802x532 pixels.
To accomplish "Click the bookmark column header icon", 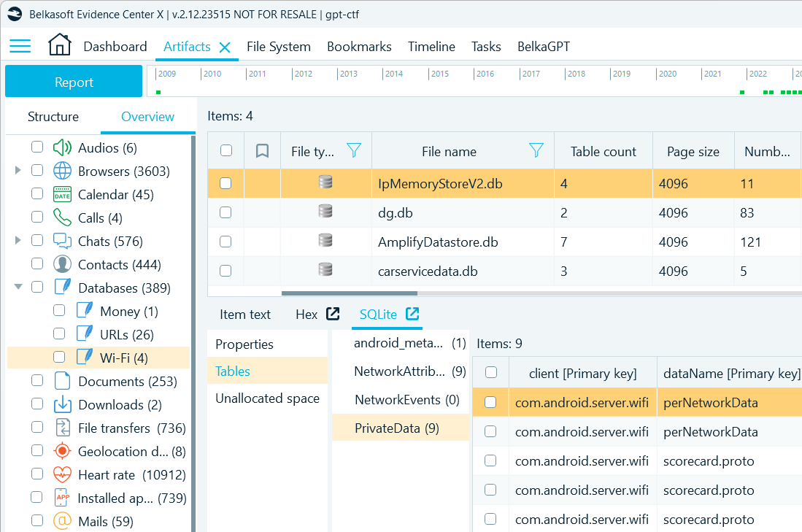I will pyautogui.click(x=263, y=151).
